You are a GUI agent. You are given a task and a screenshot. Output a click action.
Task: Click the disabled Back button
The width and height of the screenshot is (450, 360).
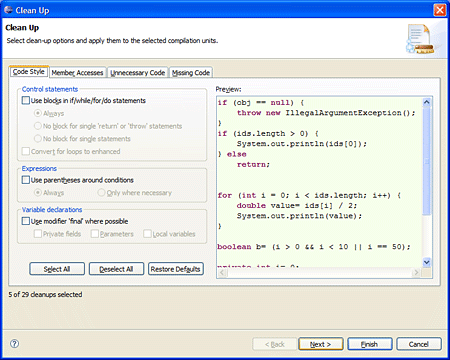[274, 344]
